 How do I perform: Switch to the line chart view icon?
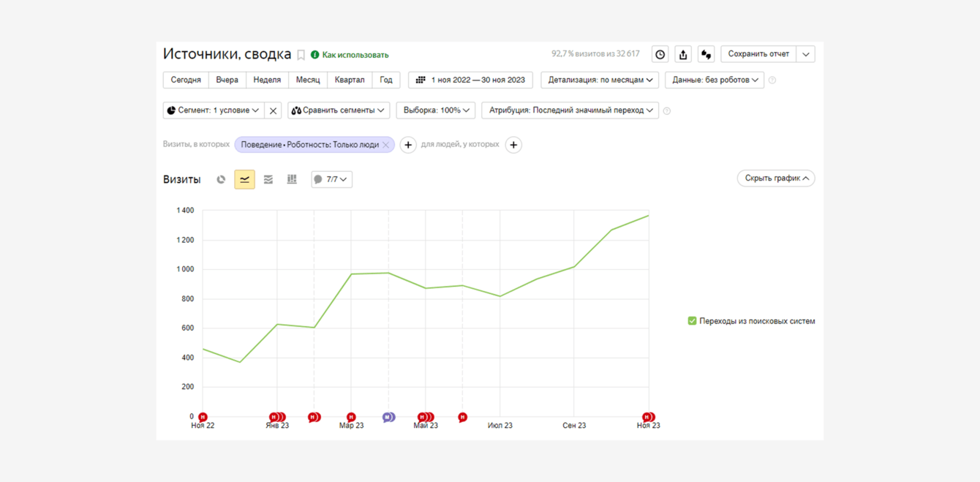click(244, 179)
